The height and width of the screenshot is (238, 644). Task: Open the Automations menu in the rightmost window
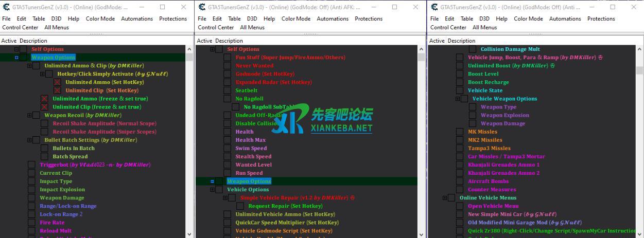pos(565,19)
